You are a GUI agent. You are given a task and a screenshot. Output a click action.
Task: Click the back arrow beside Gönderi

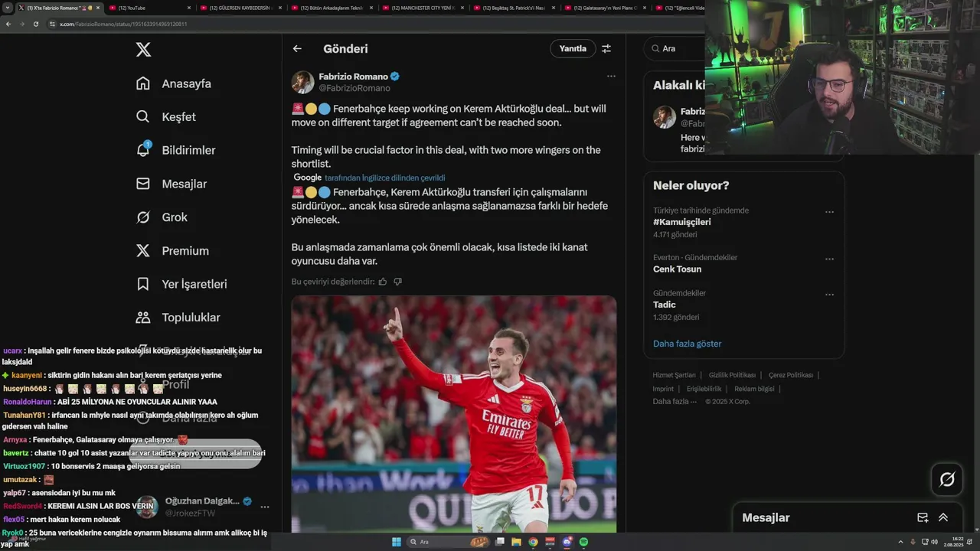(x=297, y=48)
